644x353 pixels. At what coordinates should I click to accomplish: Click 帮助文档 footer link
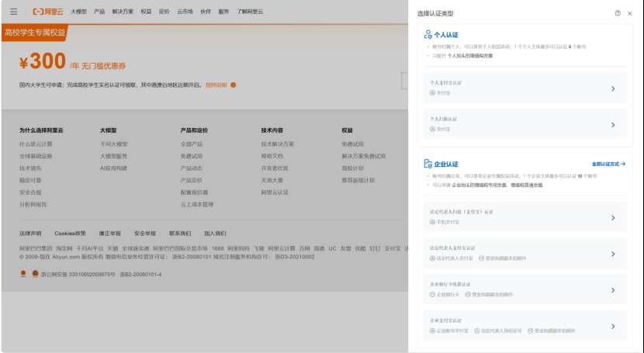[272, 156]
